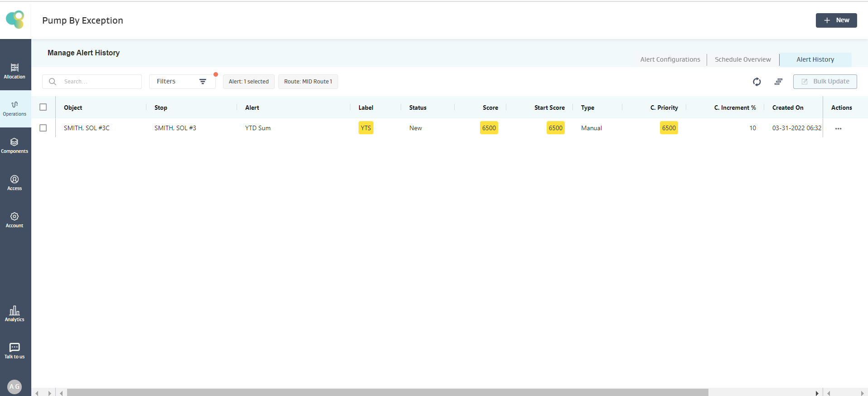Open the Alert: 1 selected filter chip
This screenshot has height=396, width=868.
point(248,82)
